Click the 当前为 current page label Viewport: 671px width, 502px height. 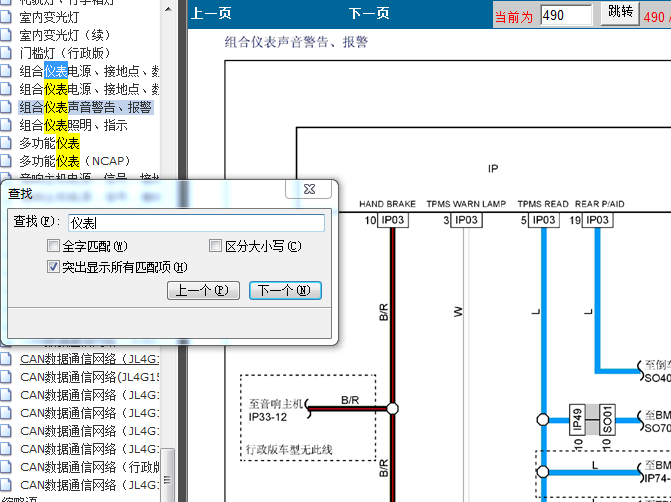pos(514,17)
